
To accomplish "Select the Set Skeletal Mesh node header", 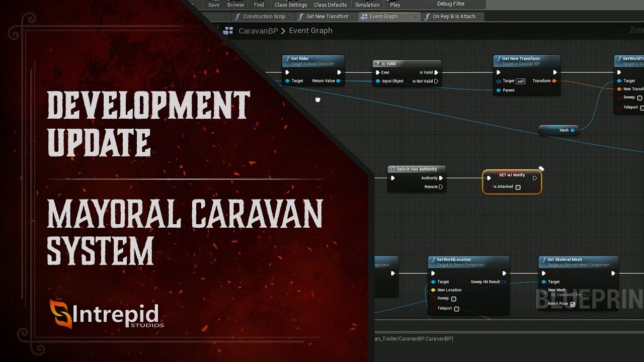I will coord(579,262).
